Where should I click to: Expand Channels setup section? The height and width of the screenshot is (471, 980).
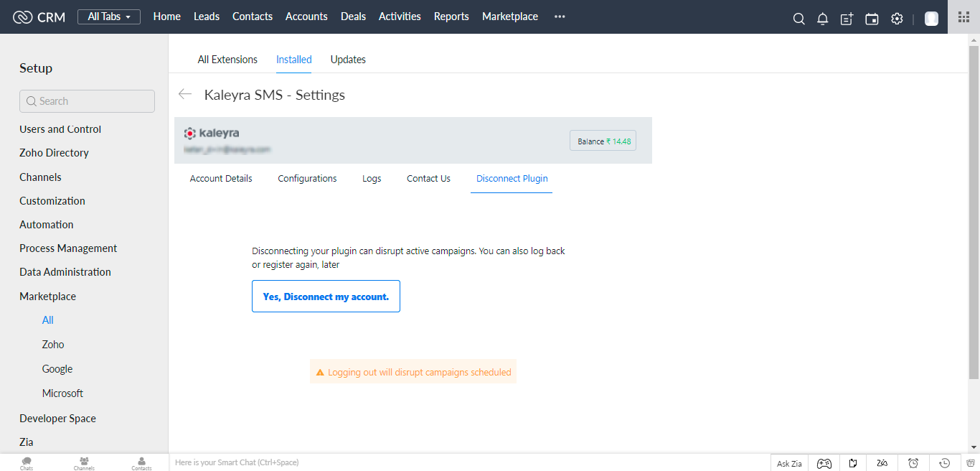40,177
